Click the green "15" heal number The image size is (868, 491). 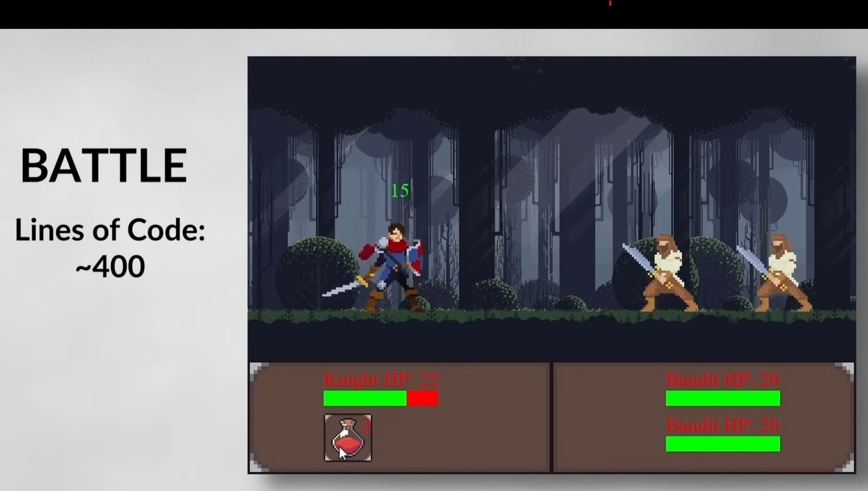[400, 191]
